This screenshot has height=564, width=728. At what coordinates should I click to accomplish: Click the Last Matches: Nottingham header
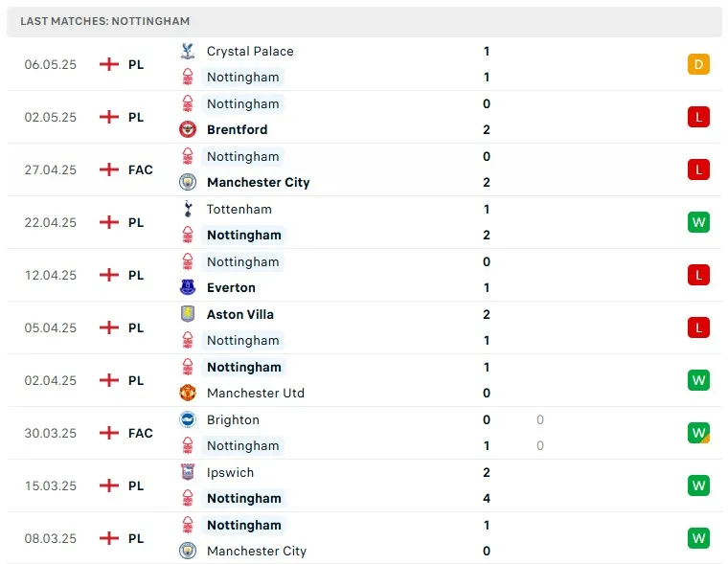tap(105, 21)
